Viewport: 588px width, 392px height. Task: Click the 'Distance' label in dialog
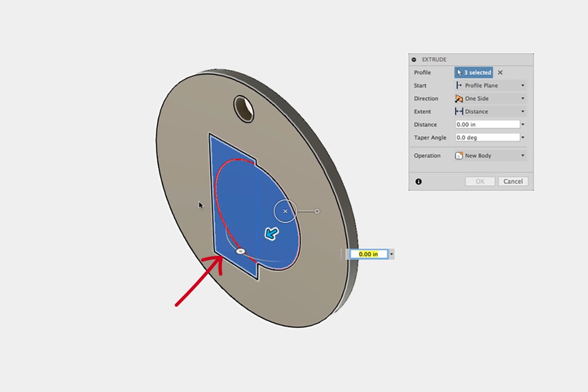click(x=425, y=124)
